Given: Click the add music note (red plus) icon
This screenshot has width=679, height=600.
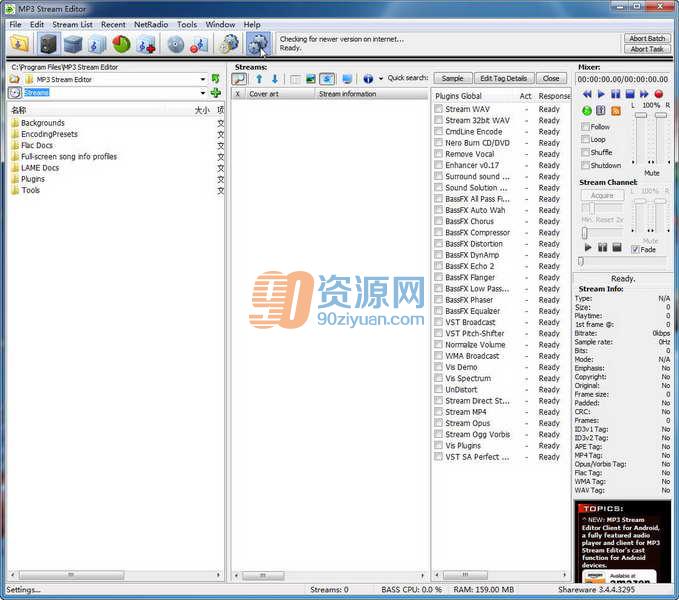Looking at the screenshot, I should [146, 44].
